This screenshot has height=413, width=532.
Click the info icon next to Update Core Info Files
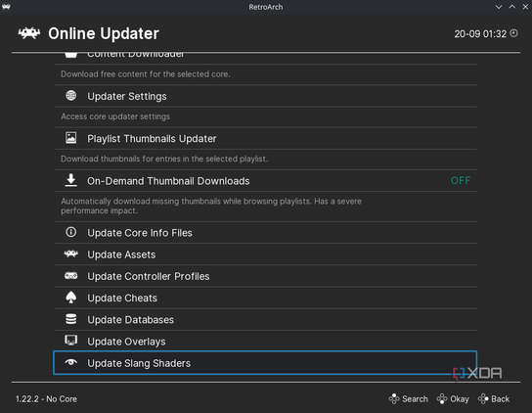(x=71, y=232)
